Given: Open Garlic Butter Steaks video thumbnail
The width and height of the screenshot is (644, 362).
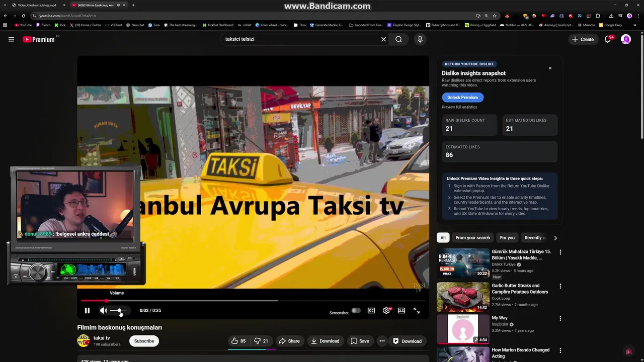Looking at the screenshot, I should coord(463,297).
